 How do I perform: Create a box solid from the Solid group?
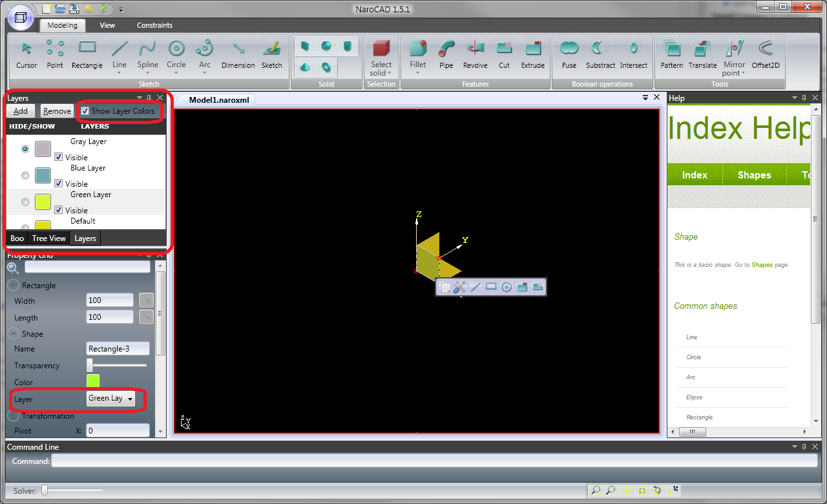click(305, 47)
